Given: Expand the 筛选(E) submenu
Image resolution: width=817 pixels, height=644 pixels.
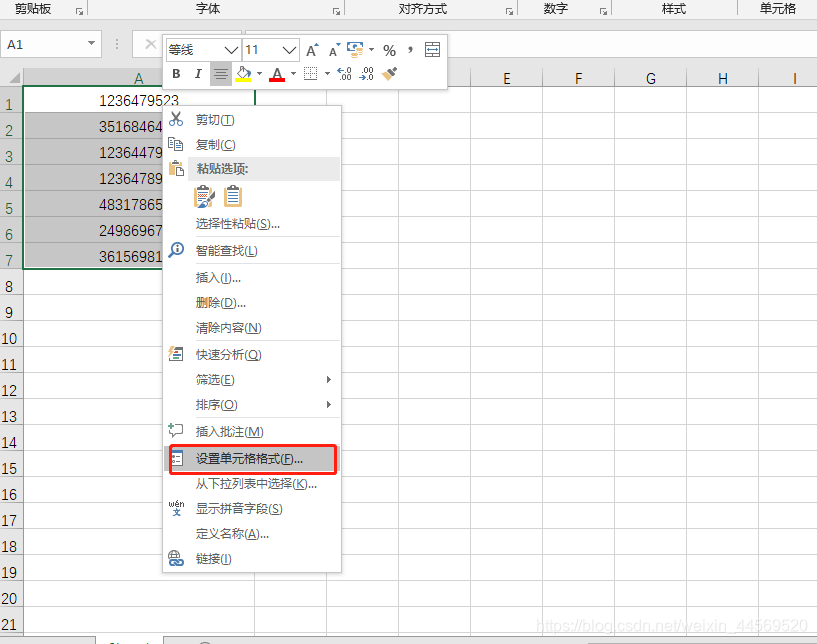Looking at the screenshot, I should click(252, 380).
